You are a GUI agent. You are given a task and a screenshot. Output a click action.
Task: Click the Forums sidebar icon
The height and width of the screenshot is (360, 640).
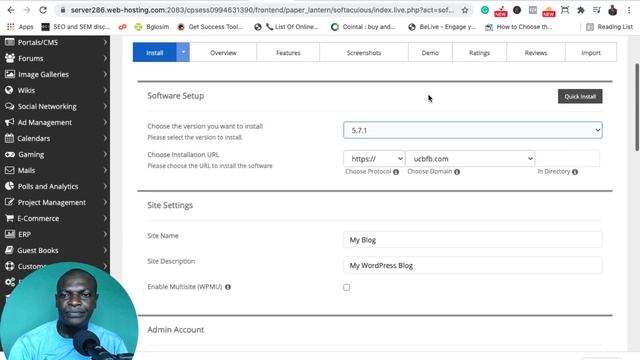point(10,58)
